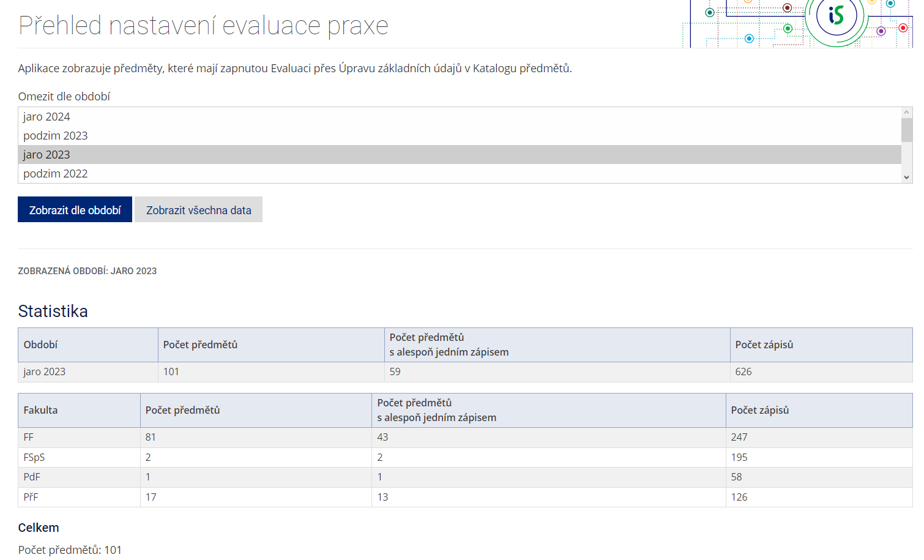Image resolution: width=924 pixels, height=560 pixels.
Task: Click the listbox scroll down arrow
Action: coord(907,177)
